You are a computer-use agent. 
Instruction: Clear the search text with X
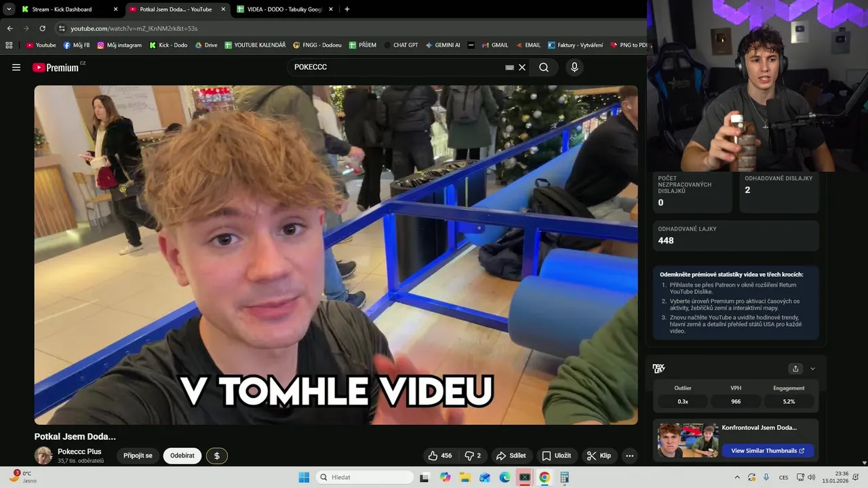[522, 67]
